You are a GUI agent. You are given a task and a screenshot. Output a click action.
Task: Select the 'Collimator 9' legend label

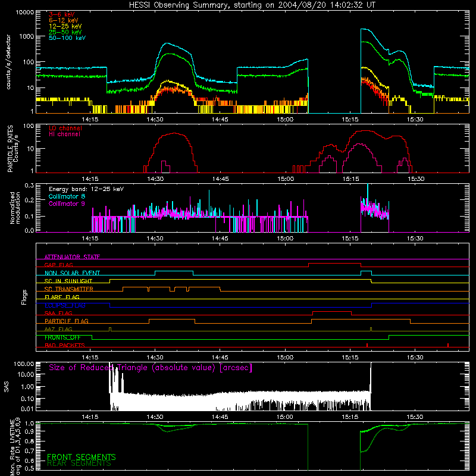[x=67, y=203]
